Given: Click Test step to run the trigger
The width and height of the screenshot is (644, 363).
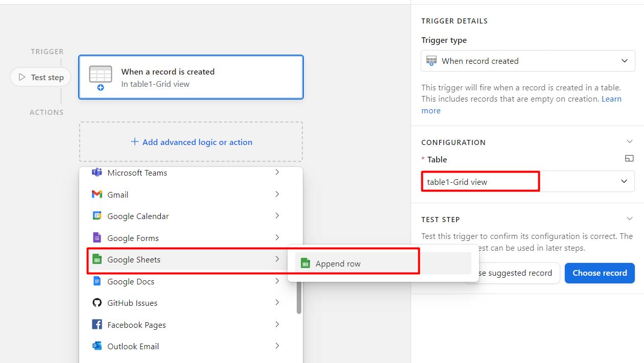Looking at the screenshot, I should click(x=41, y=77).
